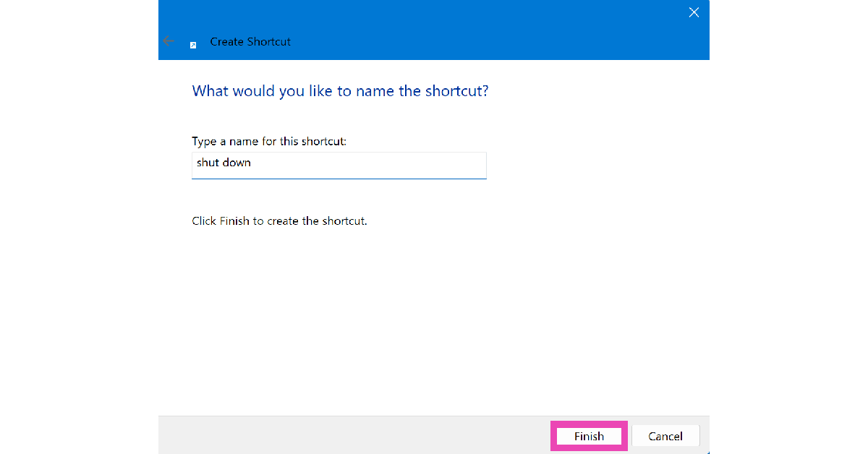Click the back arrow in title bar

(x=169, y=41)
